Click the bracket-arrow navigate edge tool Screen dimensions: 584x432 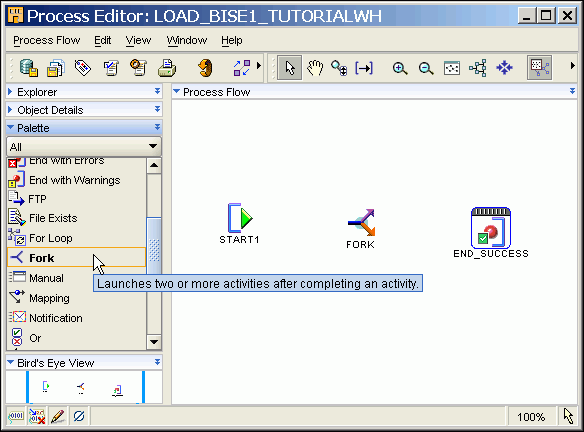point(364,68)
